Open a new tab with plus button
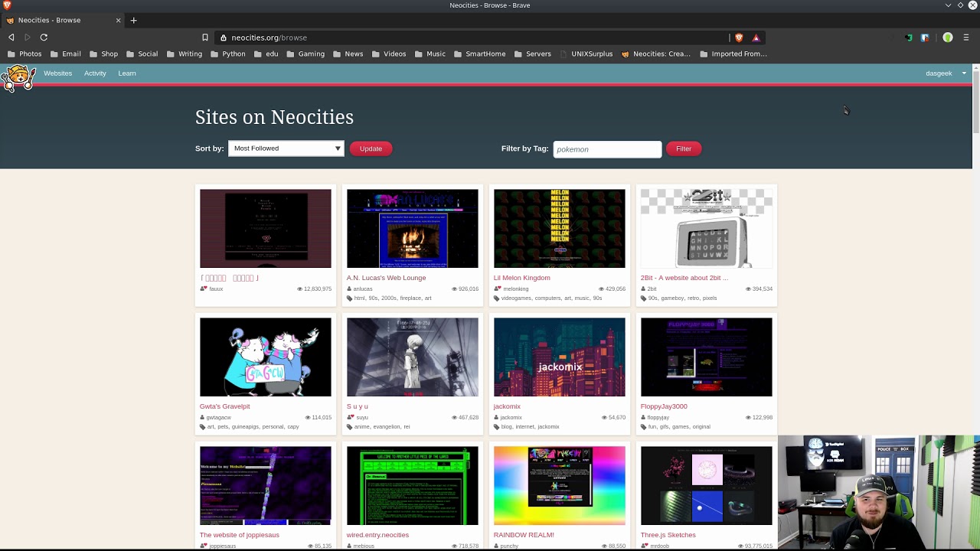Image resolution: width=980 pixels, height=551 pixels. point(133,20)
